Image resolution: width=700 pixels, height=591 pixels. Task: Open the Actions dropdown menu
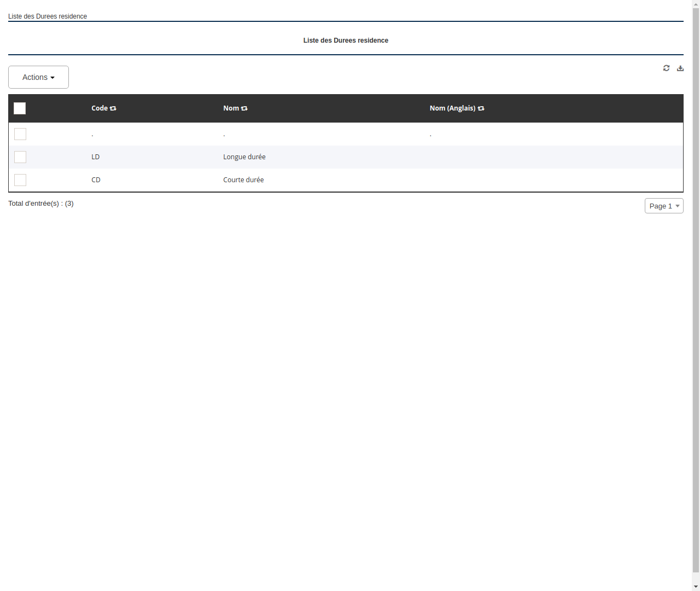pos(38,77)
